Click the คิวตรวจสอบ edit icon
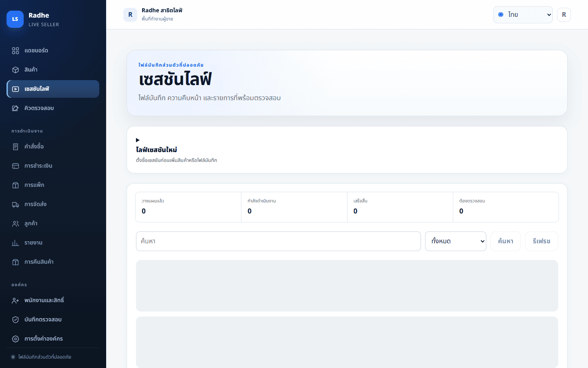This screenshot has height=368, width=588. [x=16, y=108]
